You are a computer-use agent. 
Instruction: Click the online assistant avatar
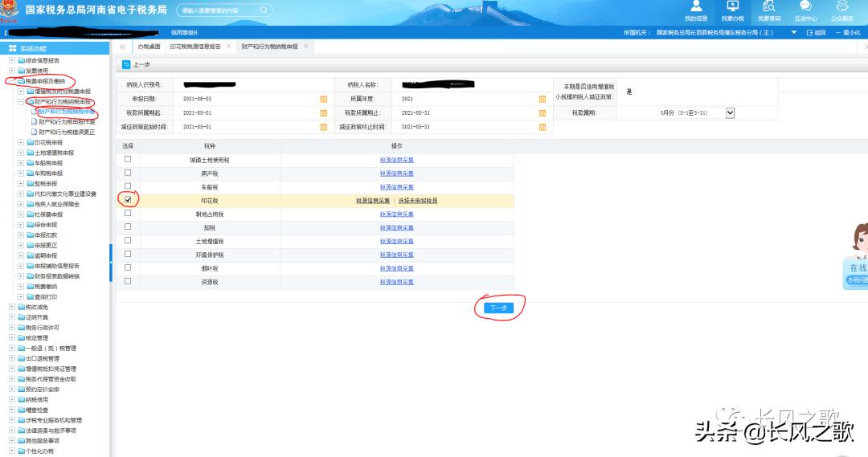(859, 241)
